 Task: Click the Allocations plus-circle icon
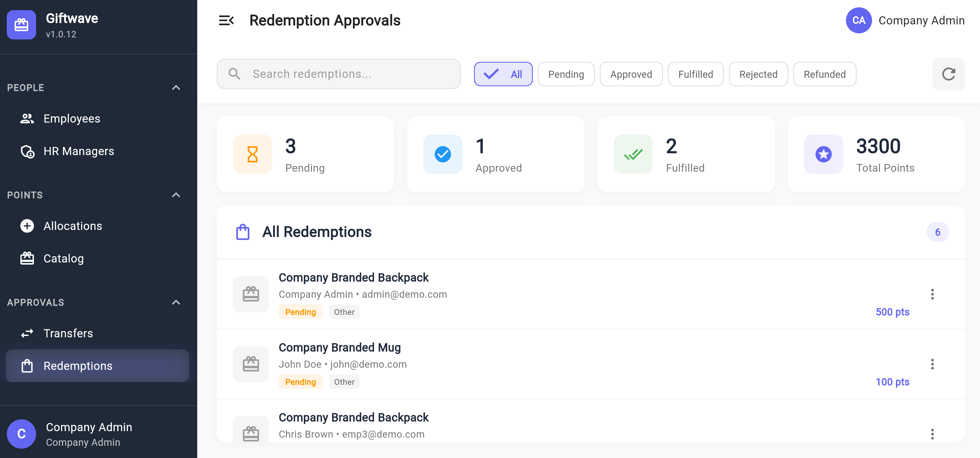(x=27, y=226)
